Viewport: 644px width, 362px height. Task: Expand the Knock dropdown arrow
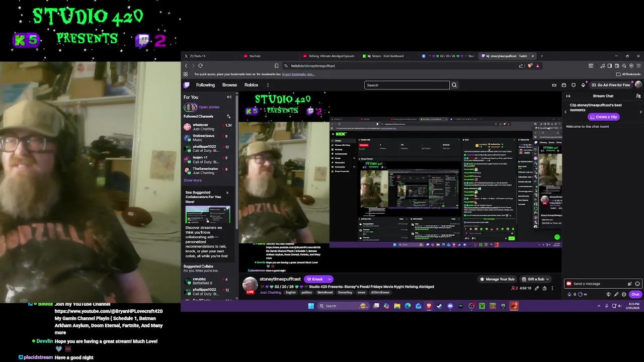[330, 279]
